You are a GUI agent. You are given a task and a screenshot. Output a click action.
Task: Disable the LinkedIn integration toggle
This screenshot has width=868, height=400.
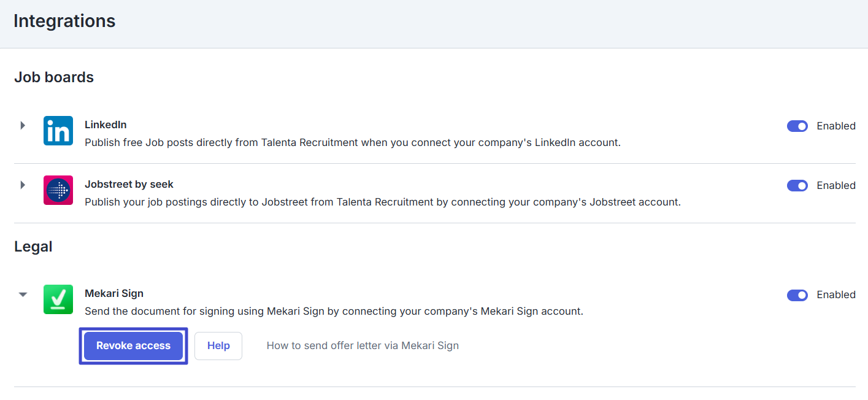(797, 126)
